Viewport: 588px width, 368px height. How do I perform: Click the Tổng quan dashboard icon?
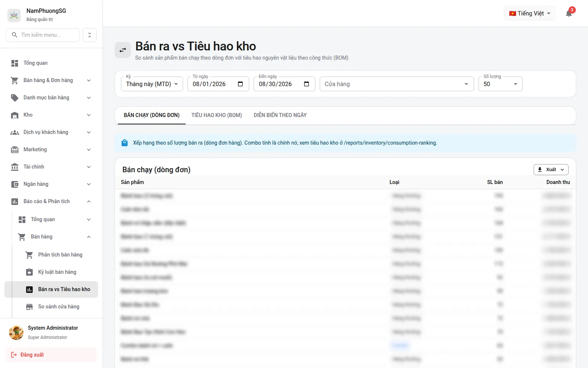tap(15, 63)
